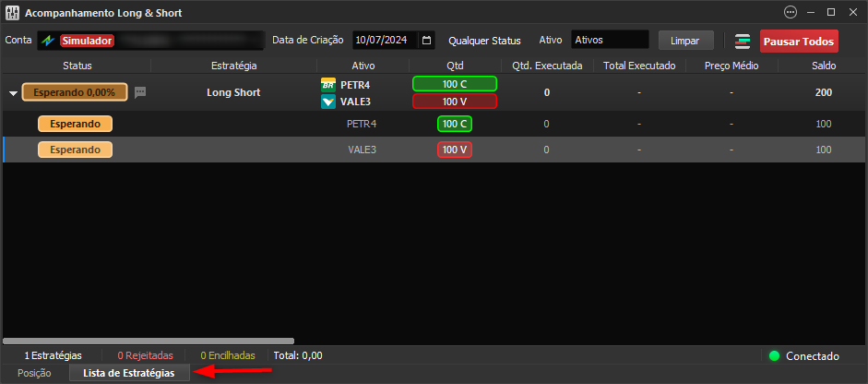The height and width of the screenshot is (384, 868).
Task: Click the Estratégia column header
Action: pos(233,66)
